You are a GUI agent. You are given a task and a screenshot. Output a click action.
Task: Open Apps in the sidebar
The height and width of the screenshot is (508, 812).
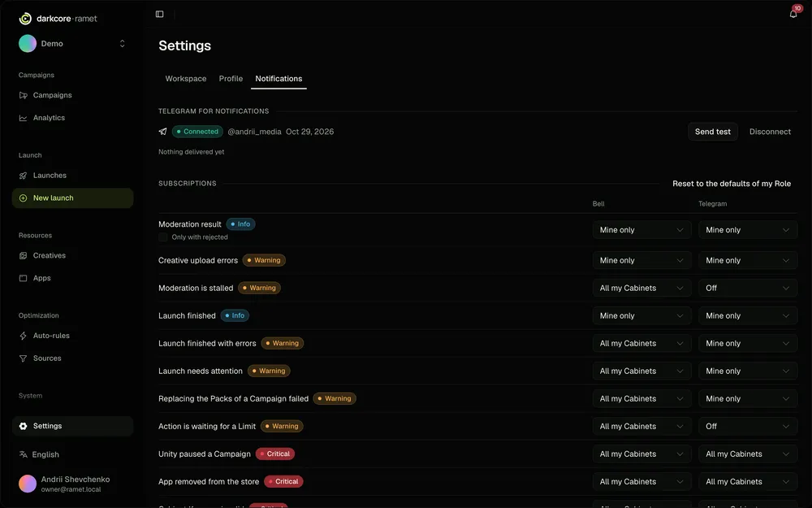point(72,278)
